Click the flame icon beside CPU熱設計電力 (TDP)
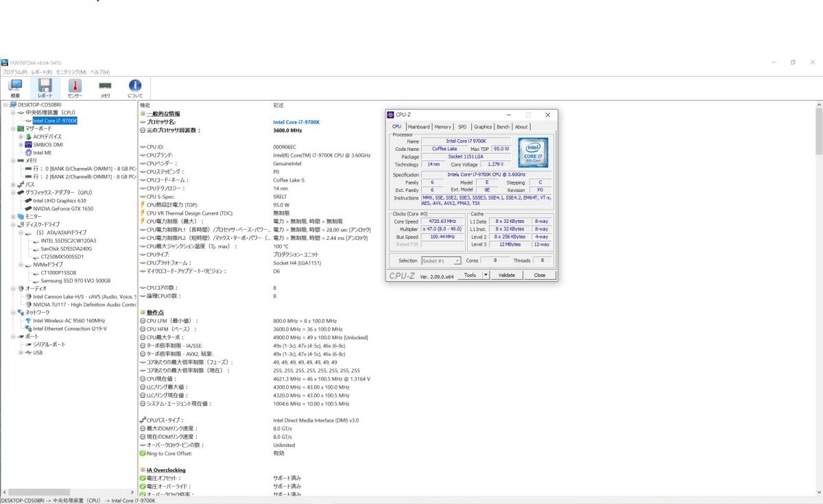 pos(143,205)
